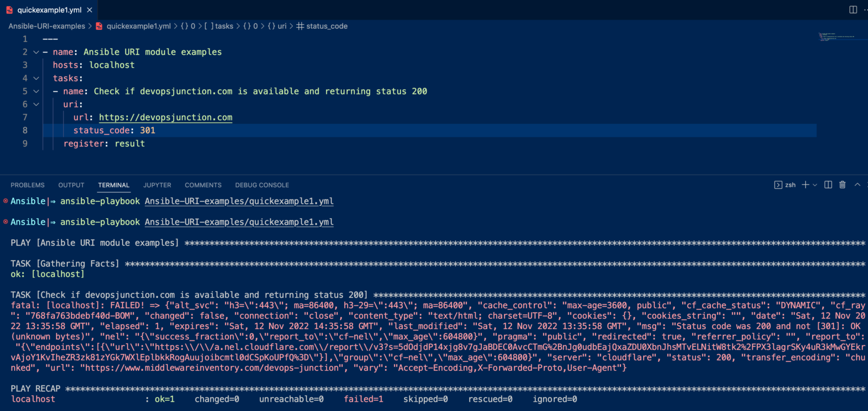Collapse the tasks block at line 4
The height and width of the screenshot is (411, 868).
(36, 78)
